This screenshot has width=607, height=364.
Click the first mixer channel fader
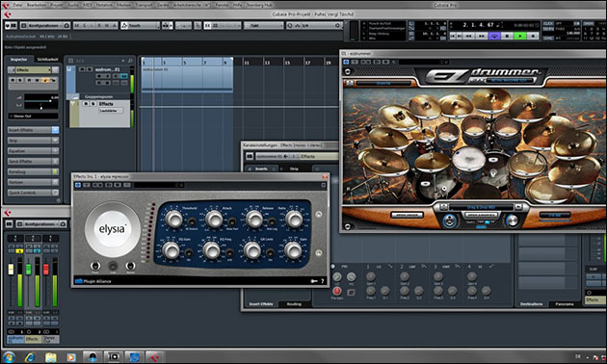click(11, 269)
